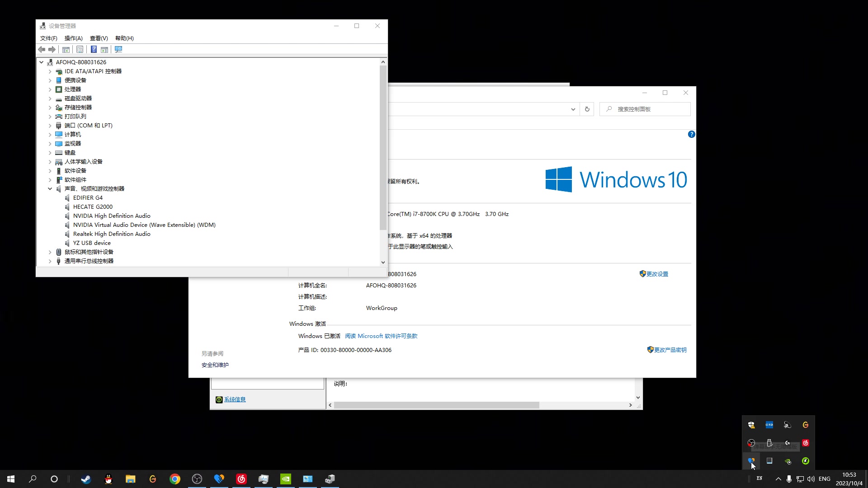Click Scan for hardware changes toolbar icon
The image size is (868, 488).
(x=118, y=49)
